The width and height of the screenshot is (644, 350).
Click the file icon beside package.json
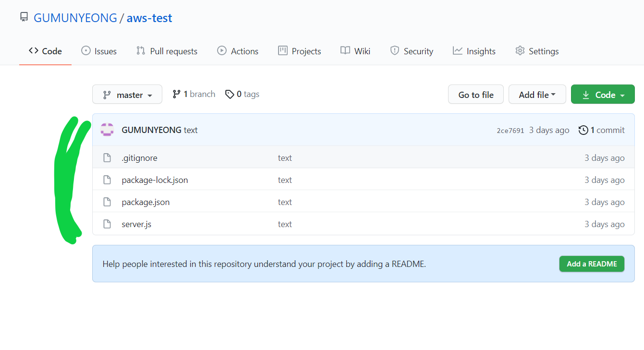pos(108,202)
